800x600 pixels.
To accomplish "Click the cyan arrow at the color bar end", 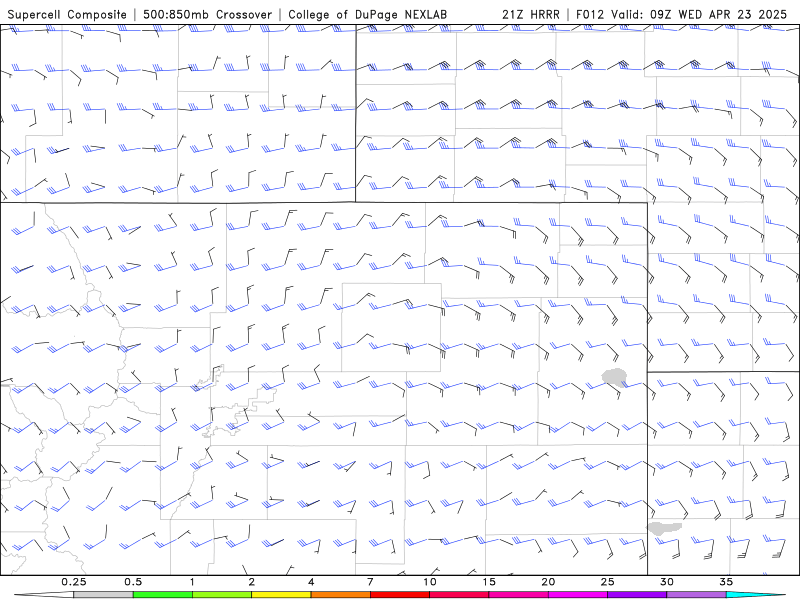I will 756,595.
